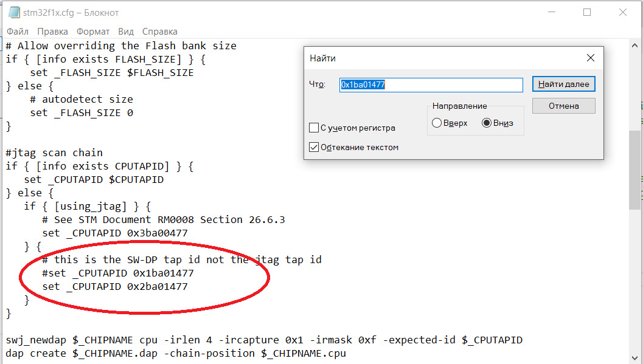Select the Вниз direction radio button
Viewport: 643px width, 364px height.
click(x=486, y=123)
